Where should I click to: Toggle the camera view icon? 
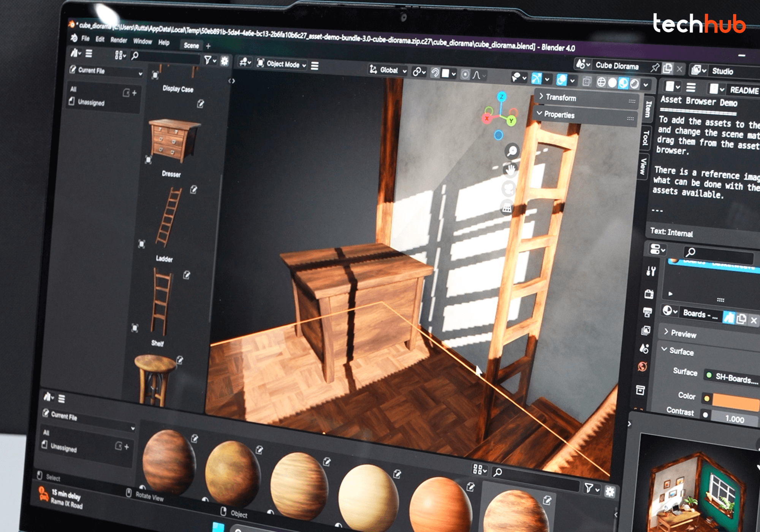[x=508, y=188]
